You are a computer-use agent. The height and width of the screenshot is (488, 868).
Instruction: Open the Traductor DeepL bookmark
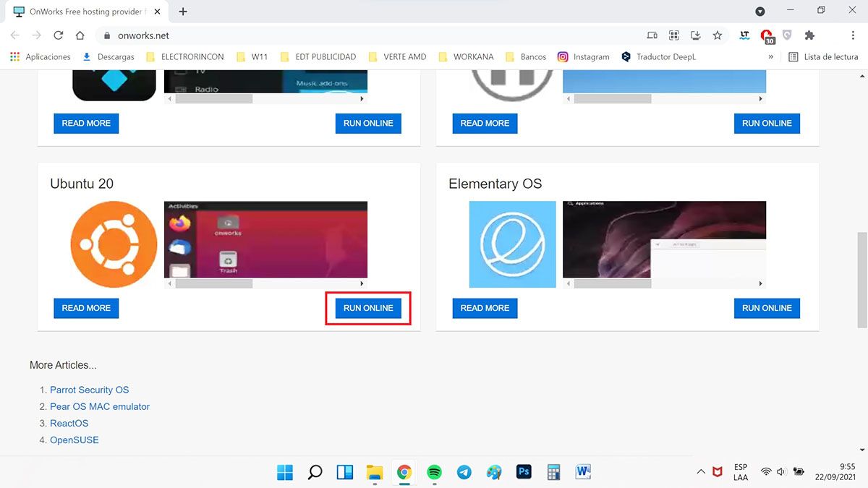tap(657, 56)
